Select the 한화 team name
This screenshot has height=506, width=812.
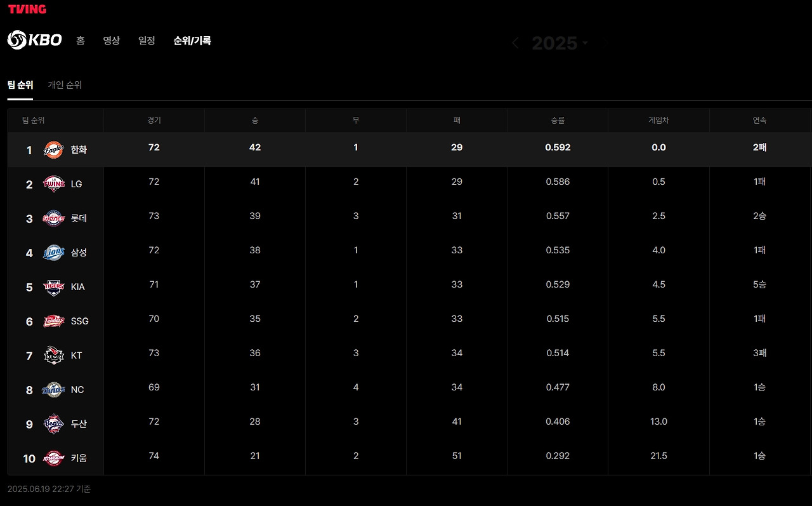tap(79, 150)
